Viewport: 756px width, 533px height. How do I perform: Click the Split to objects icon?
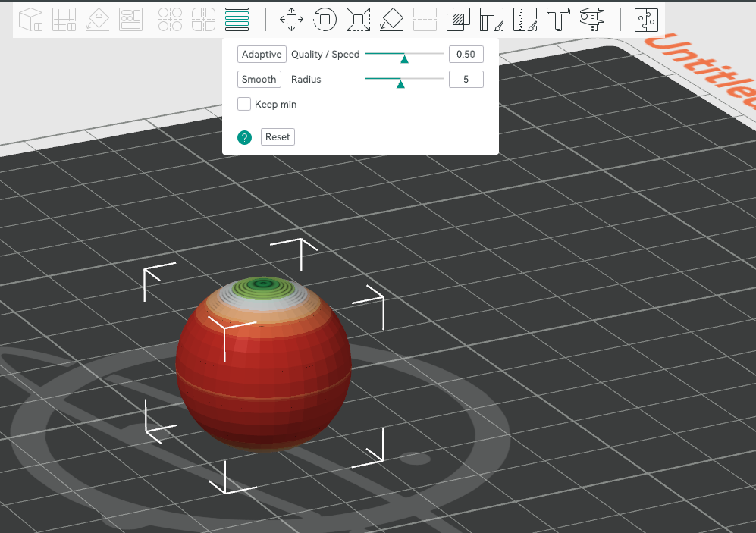pos(170,20)
